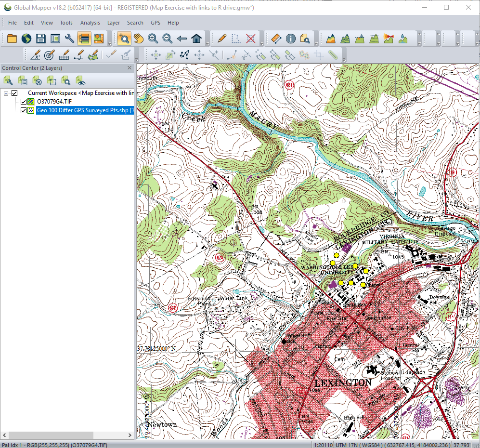Open the Search menu
The height and width of the screenshot is (448, 480).
click(x=135, y=23)
